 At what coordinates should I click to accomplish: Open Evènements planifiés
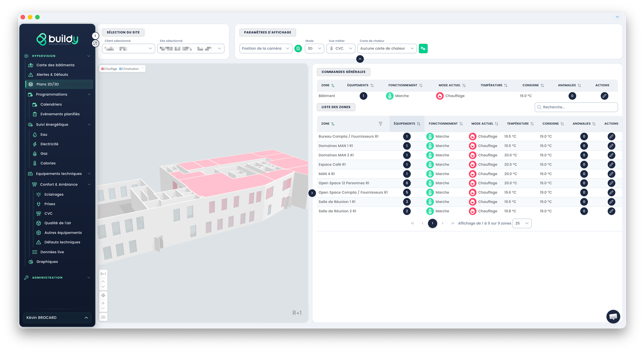[x=60, y=114]
